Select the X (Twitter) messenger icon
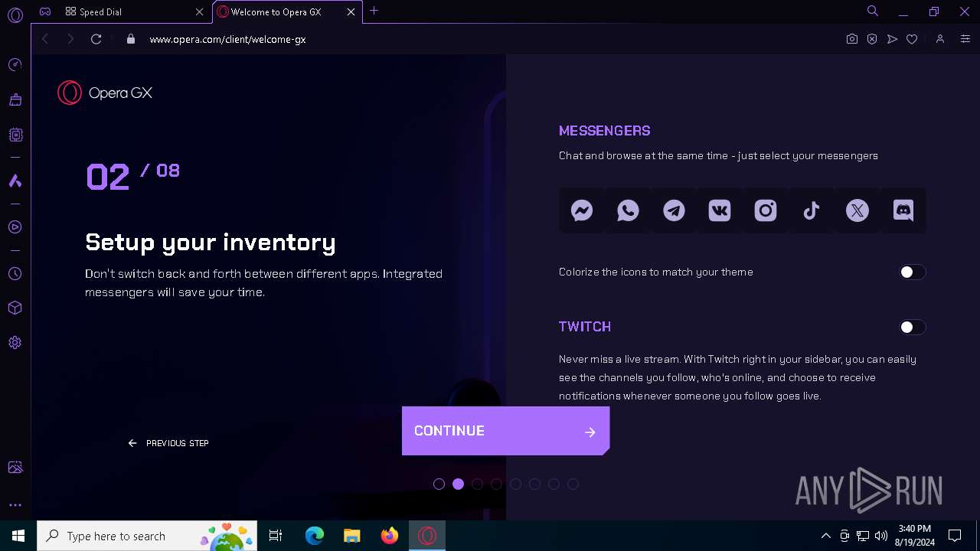980x551 pixels. [x=857, y=210]
